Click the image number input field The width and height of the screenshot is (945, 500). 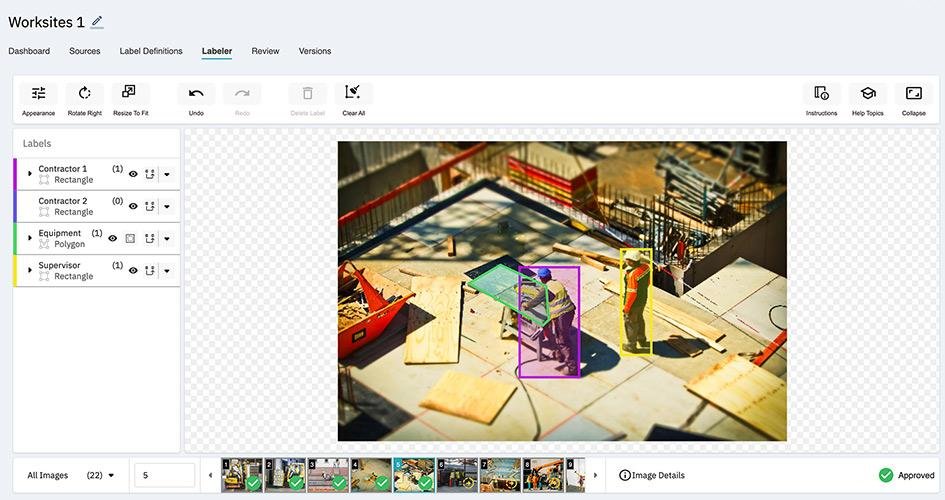(164, 475)
